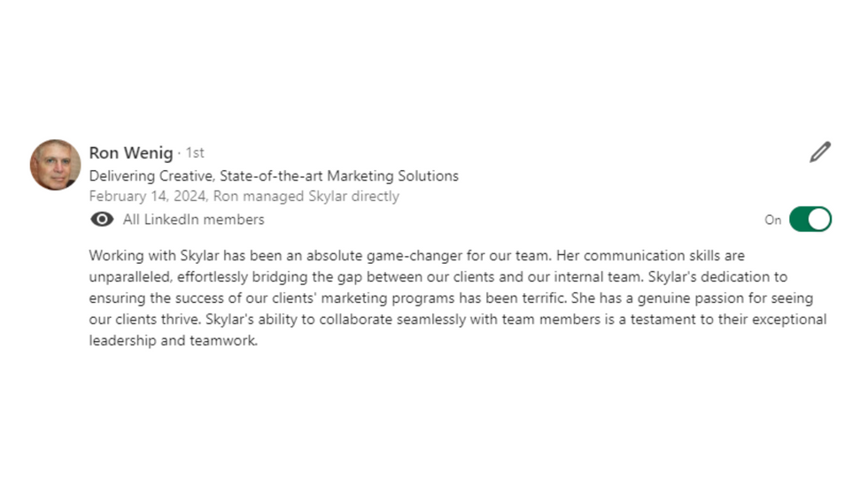Click the "All LinkedIn members" visibility label

pos(193,220)
